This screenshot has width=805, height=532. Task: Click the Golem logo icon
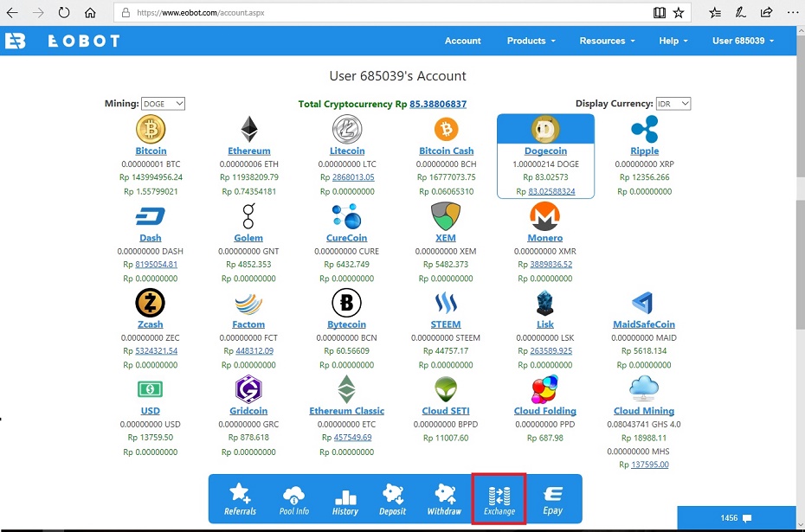(x=248, y=216)
